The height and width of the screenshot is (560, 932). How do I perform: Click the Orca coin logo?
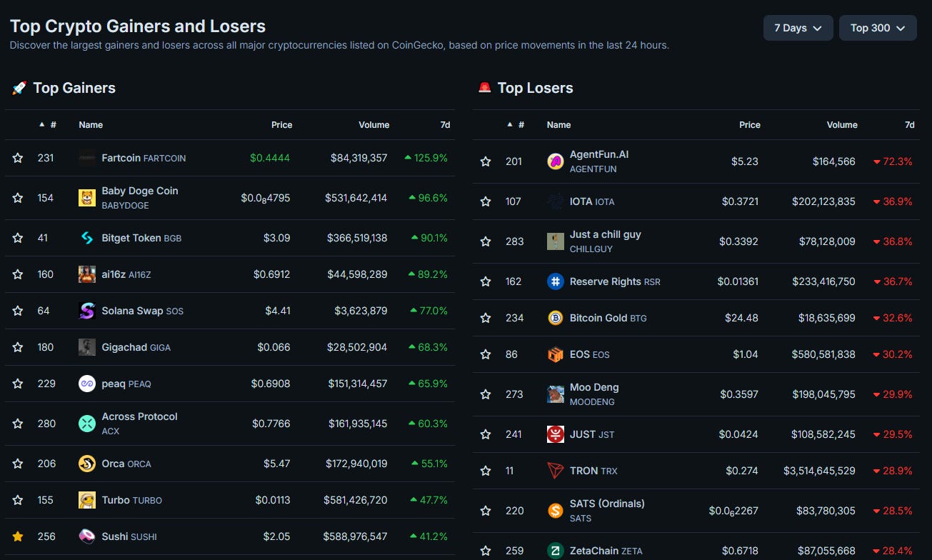pyautogui.click(x=87, y=464)
